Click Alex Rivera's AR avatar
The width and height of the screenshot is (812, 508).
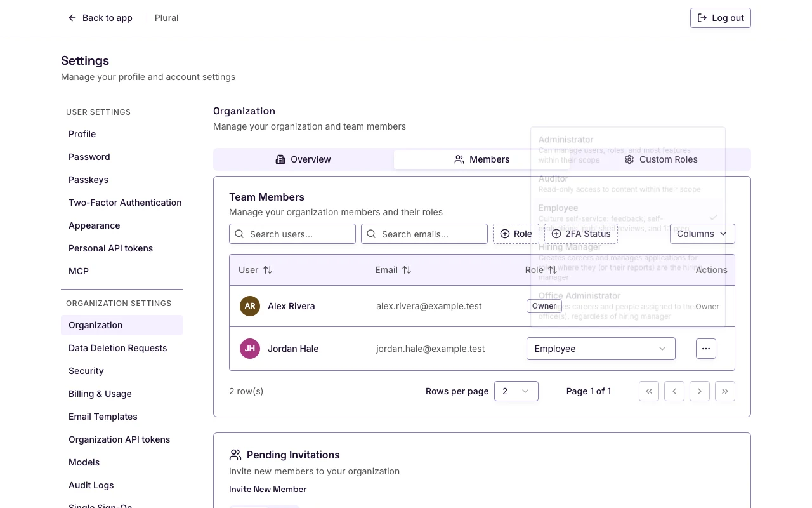[x=250, y=306]
